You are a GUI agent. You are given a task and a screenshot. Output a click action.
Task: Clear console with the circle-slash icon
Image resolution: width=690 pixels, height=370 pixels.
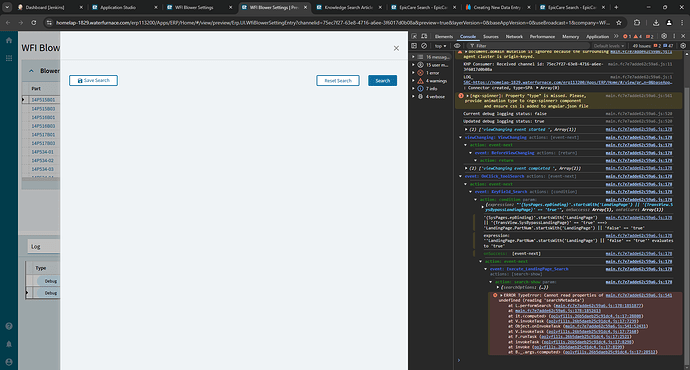[424, 46]
